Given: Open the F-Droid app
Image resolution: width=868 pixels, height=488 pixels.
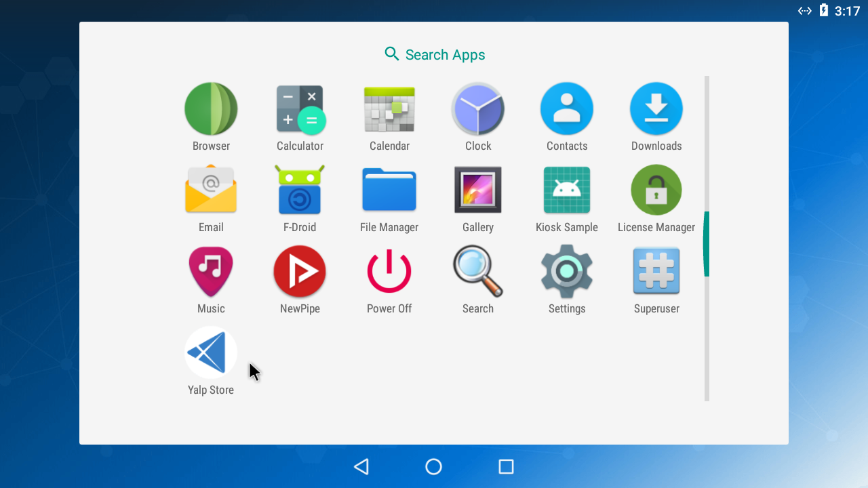Looking at the screenshot, I should point(300,190).
